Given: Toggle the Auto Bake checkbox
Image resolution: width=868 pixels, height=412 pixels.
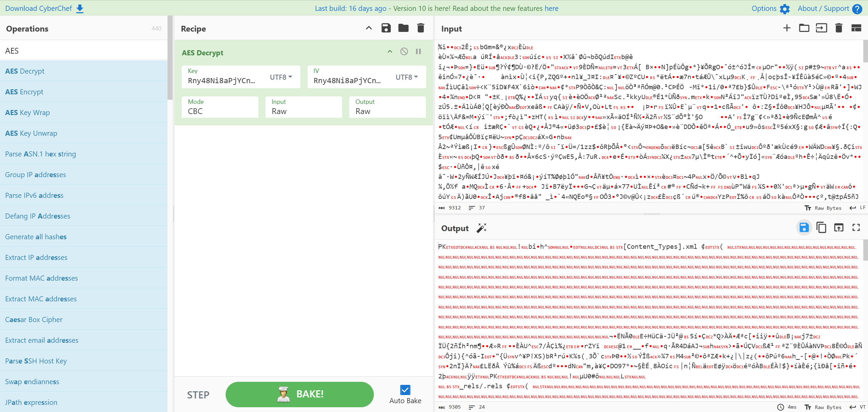Looking at the screenshot, I should click(405, 390).
